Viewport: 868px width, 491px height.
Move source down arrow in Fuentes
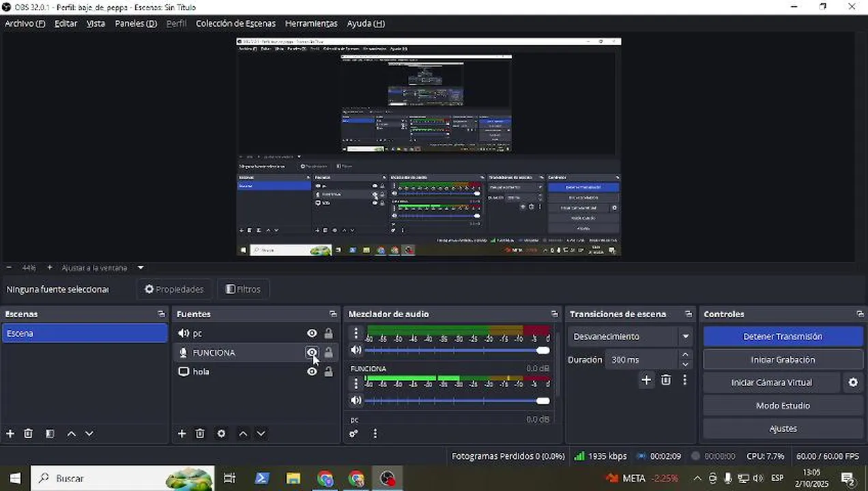click(261, 434)
